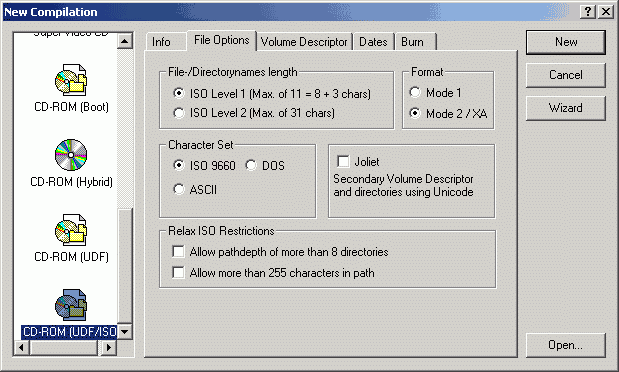Close the New Compilation dialog

coord(606,12)
